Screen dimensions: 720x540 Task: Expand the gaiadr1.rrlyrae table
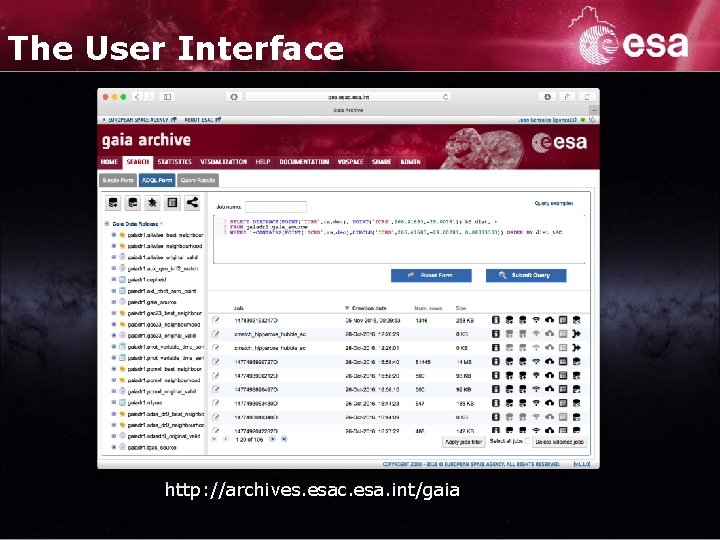[114, 402]
